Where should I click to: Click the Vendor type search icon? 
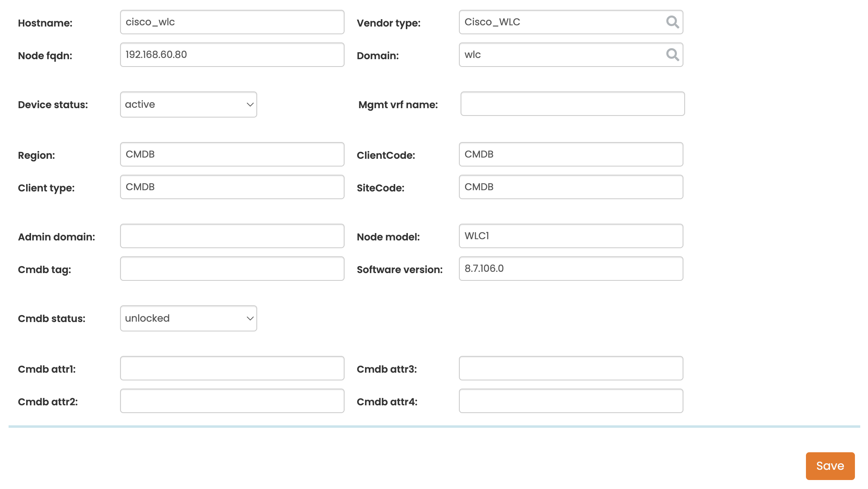click(x=672, y=22)
